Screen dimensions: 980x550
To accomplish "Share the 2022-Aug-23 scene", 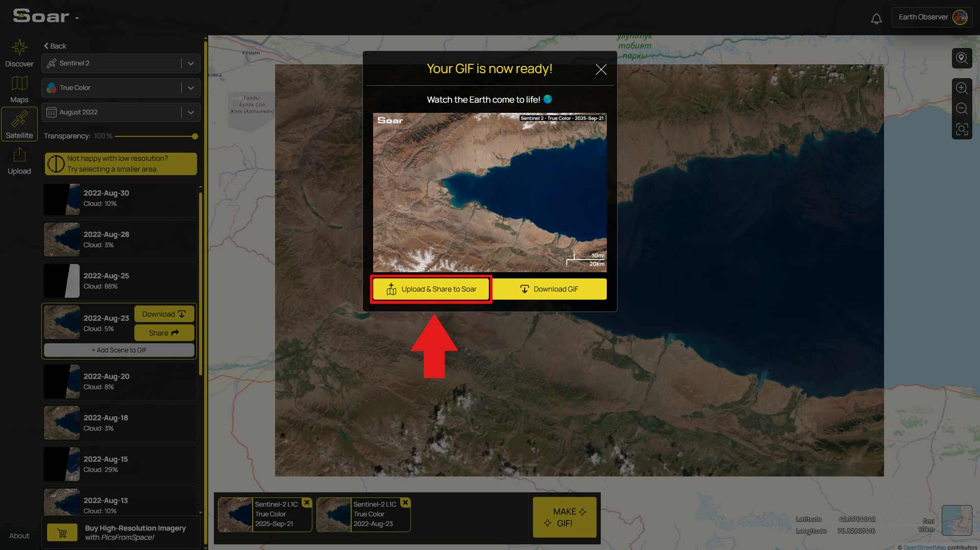I will [x=164, y=333].
